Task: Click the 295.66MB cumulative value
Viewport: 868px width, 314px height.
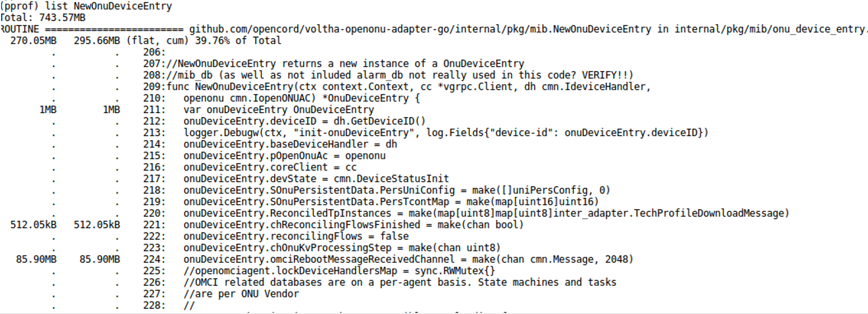Action: [x=97, y=41]
